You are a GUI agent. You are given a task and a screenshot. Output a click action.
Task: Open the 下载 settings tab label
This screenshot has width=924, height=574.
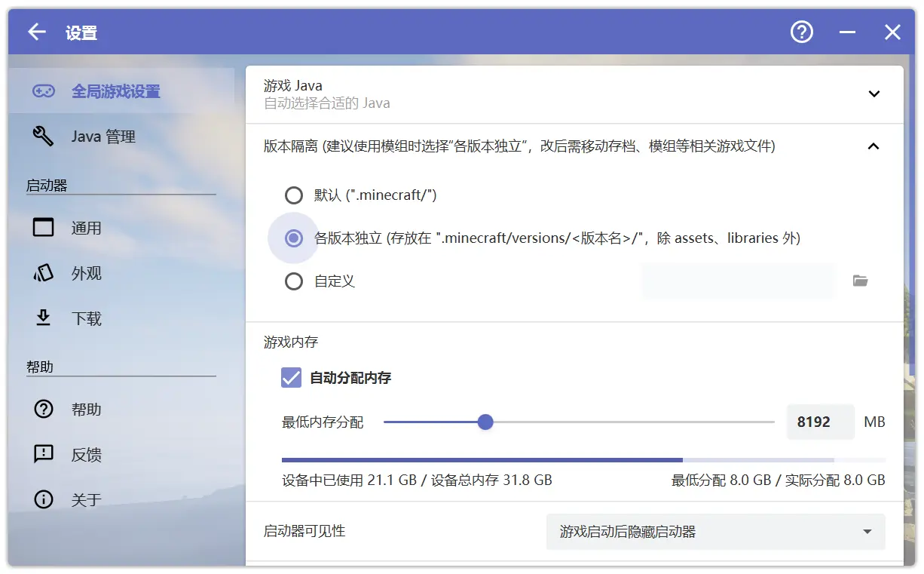(x=87, y=318)
